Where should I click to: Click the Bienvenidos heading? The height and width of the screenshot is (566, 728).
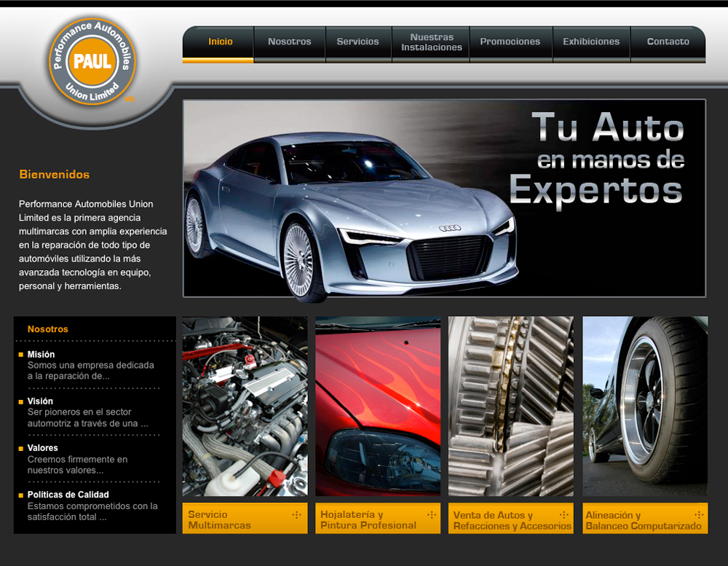[x=55, y=174]
